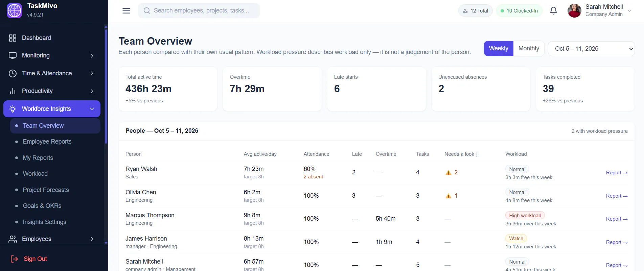Click the Sign Out arrow icon
This screenshot has height=271, width=644.
(14, 259)
